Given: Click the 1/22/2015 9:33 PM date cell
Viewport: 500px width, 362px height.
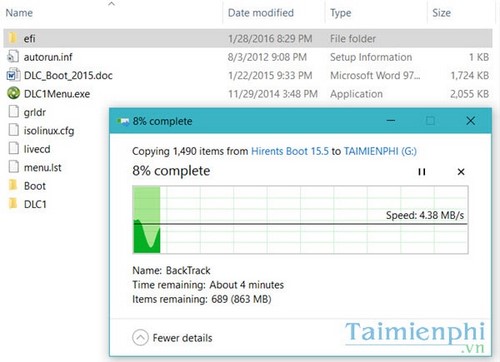Looking at the screenshot, I should [x=270, y=76].
